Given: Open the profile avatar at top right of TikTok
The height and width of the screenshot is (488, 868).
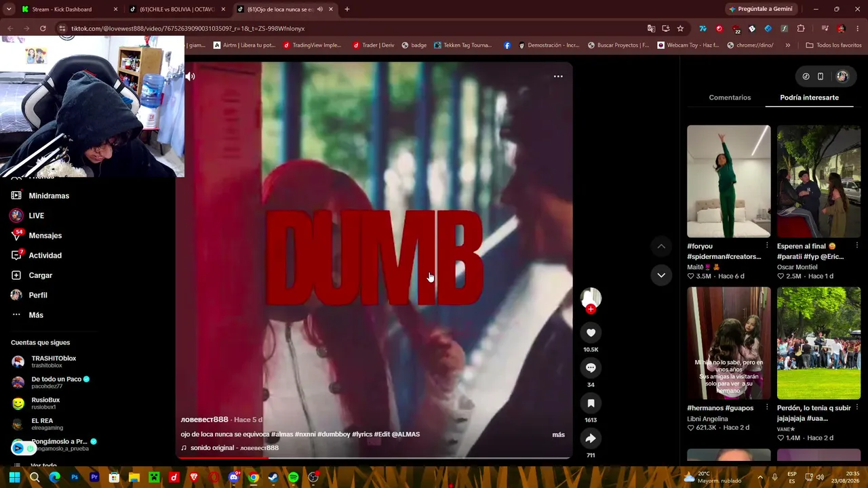Looking at the screenshot, I should click(842, 77).
